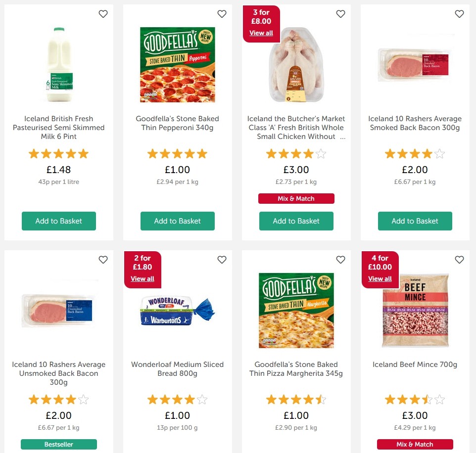Click the Bestseller badge on Unsmoked Back Bacon

(58, 444)
